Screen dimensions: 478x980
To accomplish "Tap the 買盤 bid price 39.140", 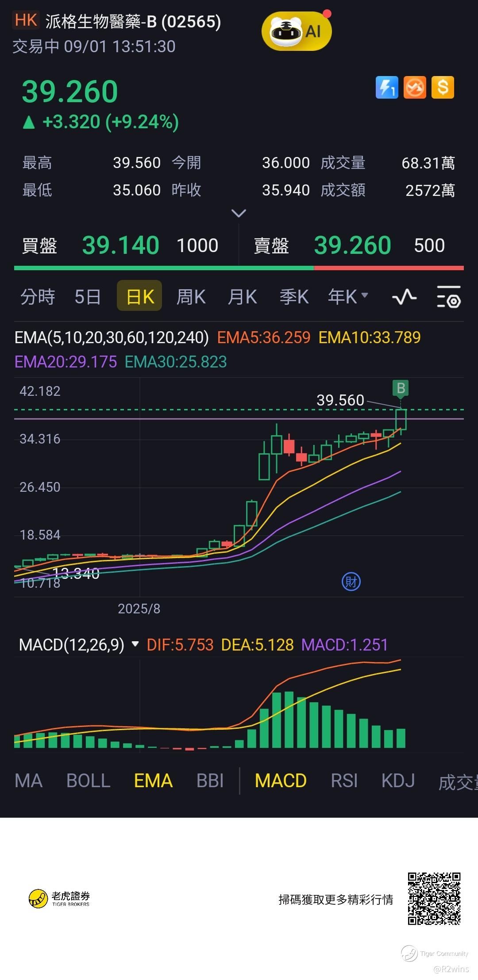I will [x=120, y=245].
